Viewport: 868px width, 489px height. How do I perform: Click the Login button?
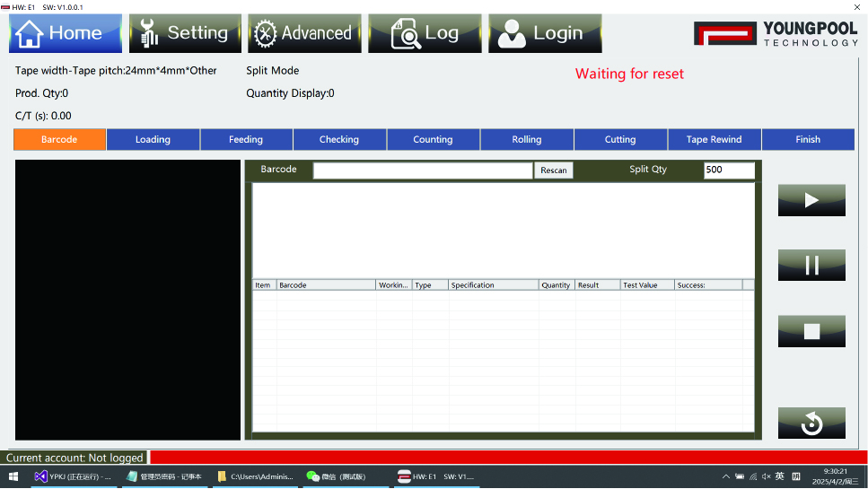(544, 34)
